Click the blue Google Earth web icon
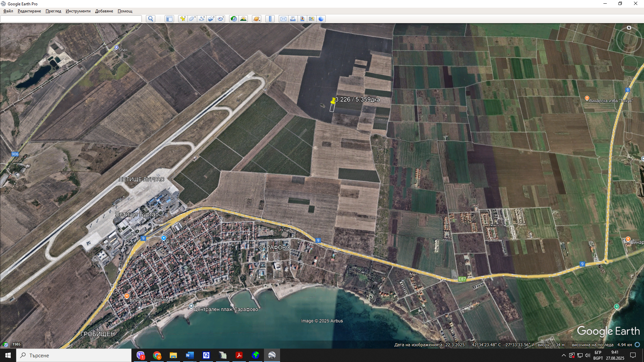The image size is (644, 362). [x=321, y=19]
